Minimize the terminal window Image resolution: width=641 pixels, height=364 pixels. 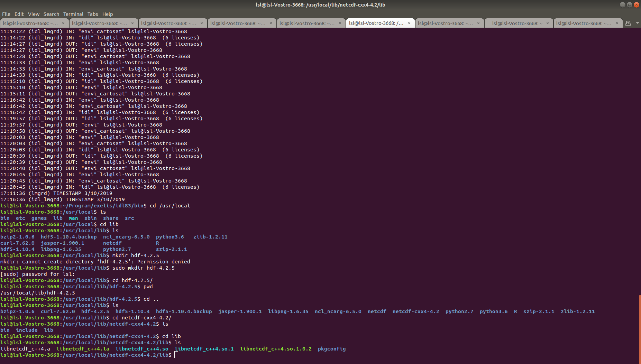[622, 5]
